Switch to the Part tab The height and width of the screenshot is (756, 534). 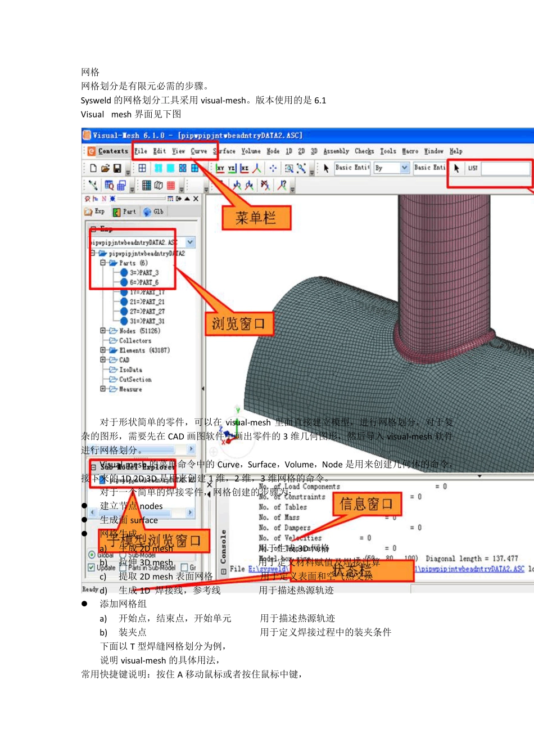click(124, 212)
